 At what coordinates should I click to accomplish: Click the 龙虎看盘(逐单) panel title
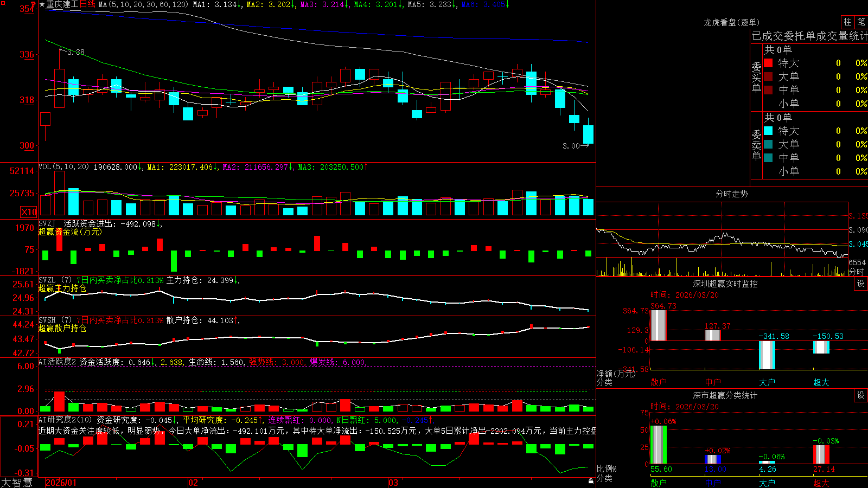click(x=731, y=22)
